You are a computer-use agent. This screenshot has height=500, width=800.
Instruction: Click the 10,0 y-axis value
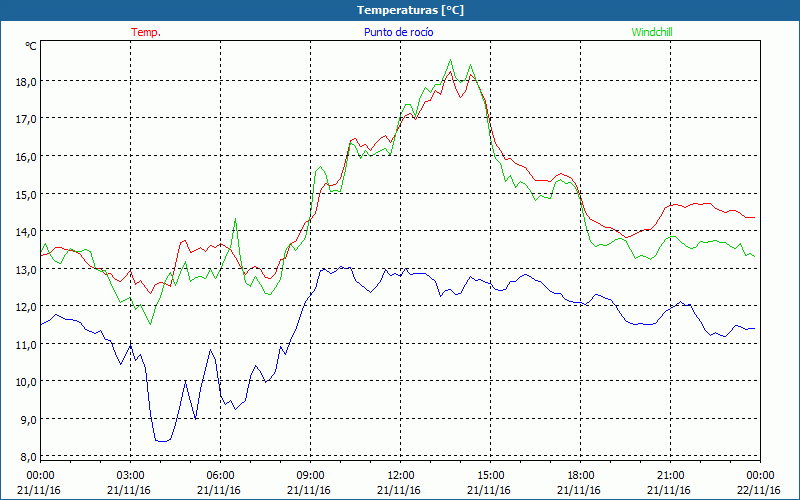click(x=27, y=382)
